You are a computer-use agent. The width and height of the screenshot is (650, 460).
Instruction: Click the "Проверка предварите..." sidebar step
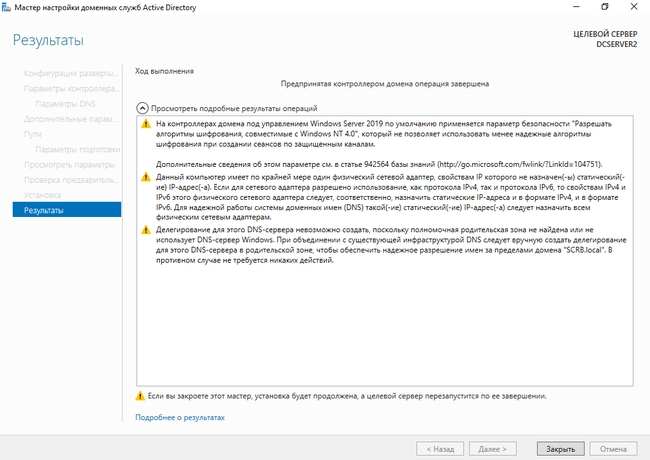(70, 180)
